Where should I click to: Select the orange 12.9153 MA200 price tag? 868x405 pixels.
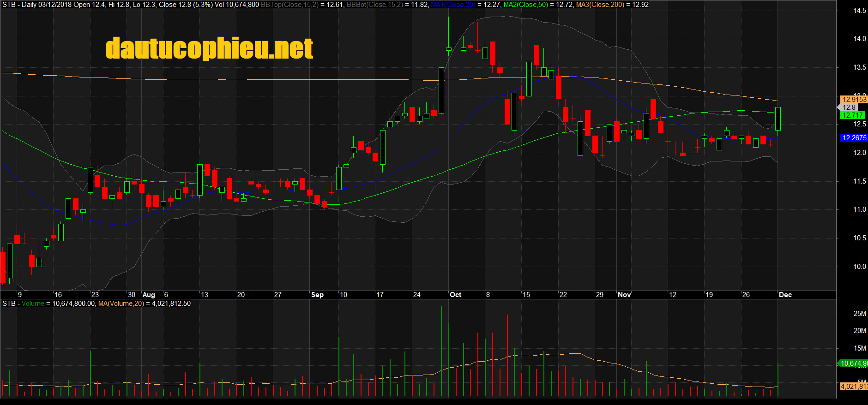click(854, 100)
